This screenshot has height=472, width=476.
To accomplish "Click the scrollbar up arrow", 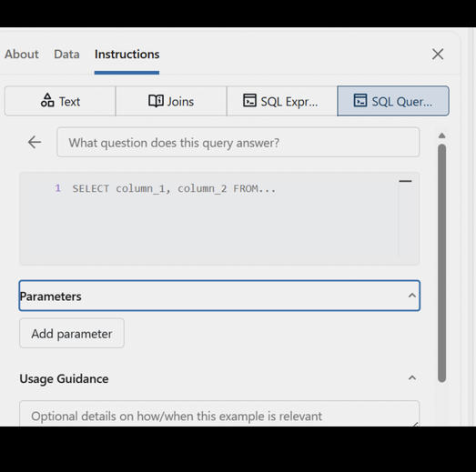I will [x=442, y=136].
